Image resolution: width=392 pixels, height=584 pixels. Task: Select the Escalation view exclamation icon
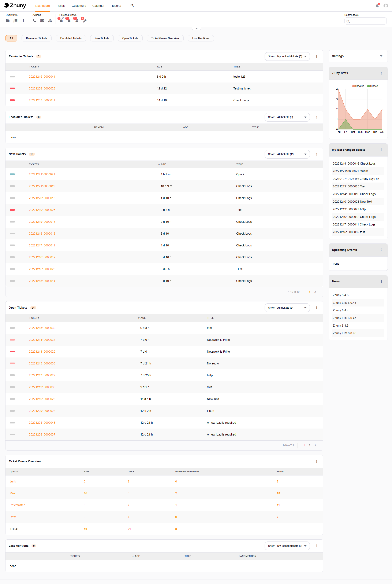23,21
